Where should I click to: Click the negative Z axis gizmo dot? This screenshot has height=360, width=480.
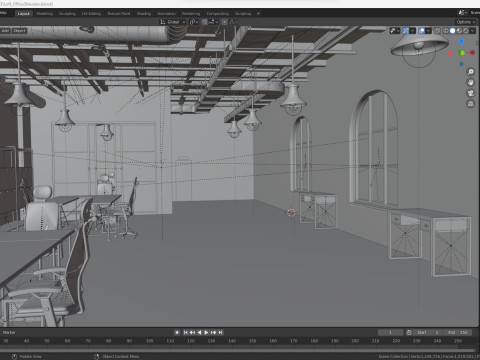[461, 64]
